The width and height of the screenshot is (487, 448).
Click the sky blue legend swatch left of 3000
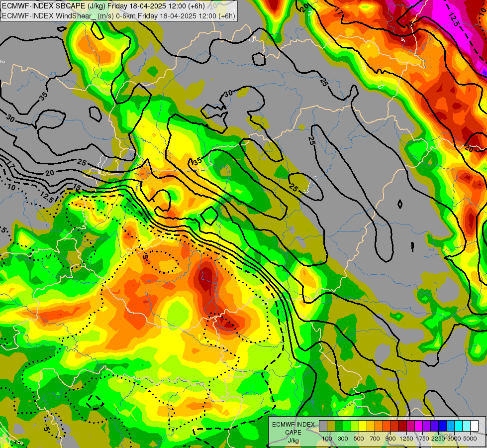click(x=451, y=426)
